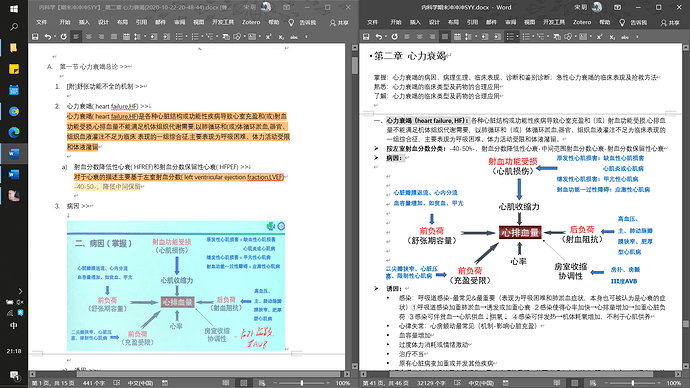Open numbering style dropdown in left window
This screenshot has width=690, height=388.
point(202,37)
